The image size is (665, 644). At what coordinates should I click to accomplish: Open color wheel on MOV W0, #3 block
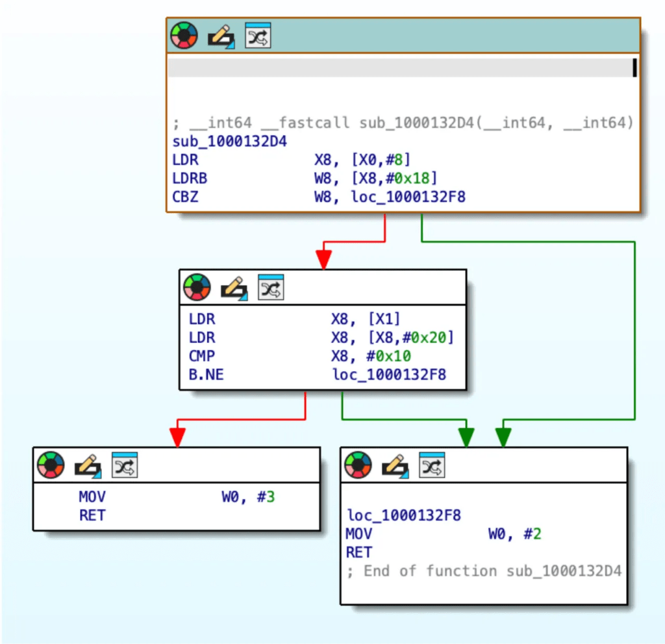51,465
